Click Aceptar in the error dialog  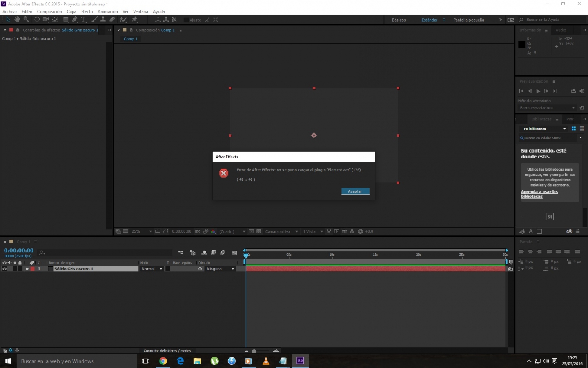click(355, 191)
